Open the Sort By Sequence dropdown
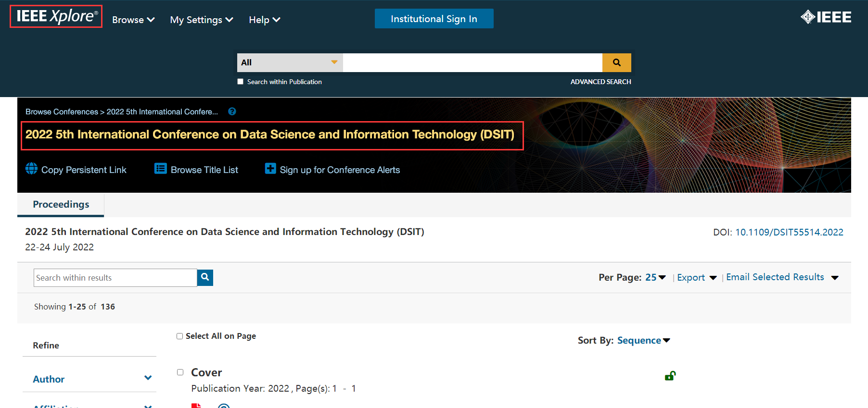This screenshot has height=408, width=868. (x=643, y=340)
